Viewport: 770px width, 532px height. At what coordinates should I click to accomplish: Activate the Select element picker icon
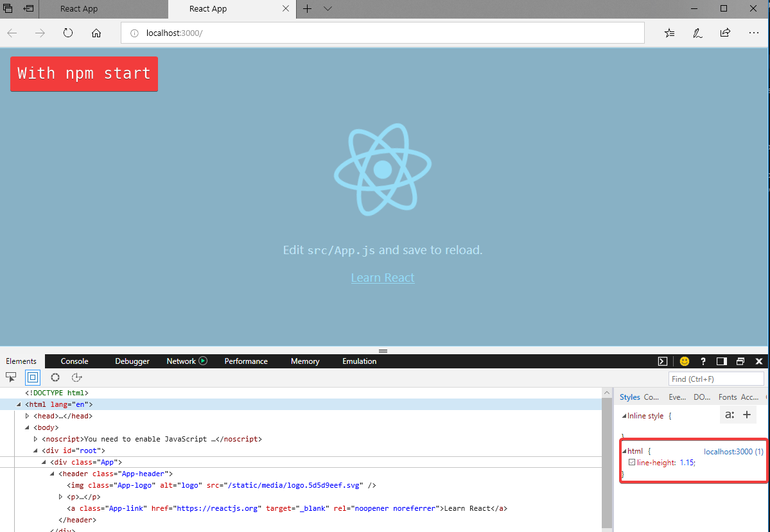[x=11, y=377]
